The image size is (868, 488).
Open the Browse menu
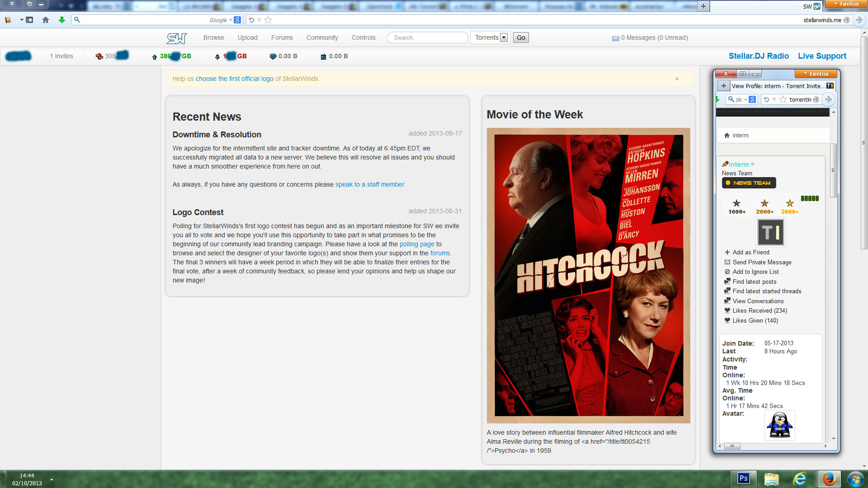213,38
